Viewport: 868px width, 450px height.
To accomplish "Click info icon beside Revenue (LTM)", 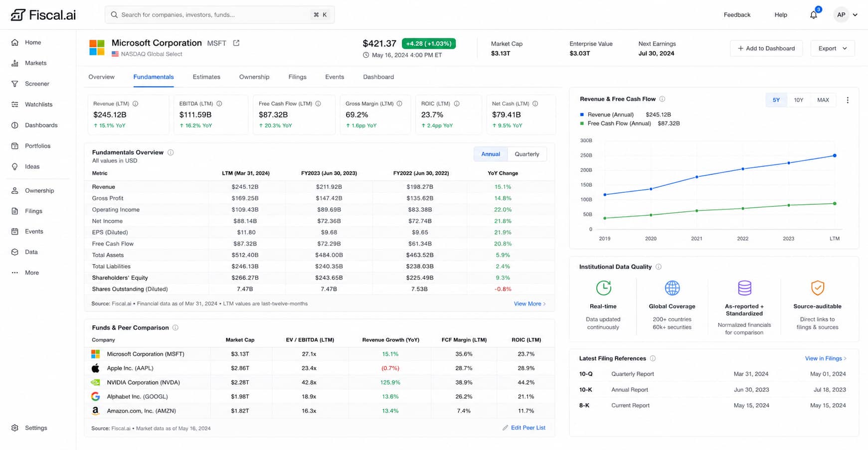I will pos(136,104).
